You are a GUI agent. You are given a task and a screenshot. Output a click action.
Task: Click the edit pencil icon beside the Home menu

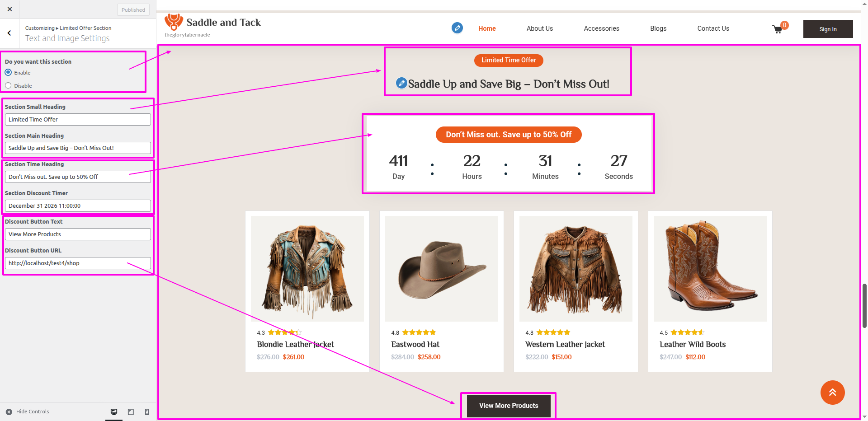coord(457,28)
